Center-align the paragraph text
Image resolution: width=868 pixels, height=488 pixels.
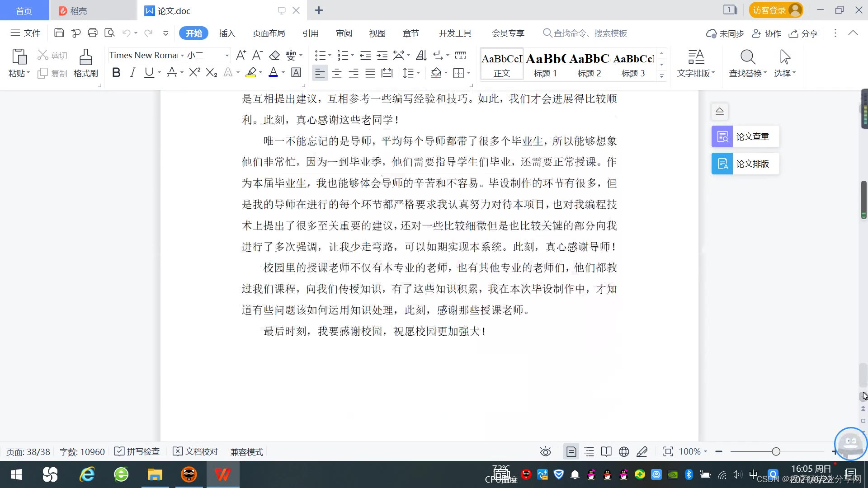tap(337, 73)
